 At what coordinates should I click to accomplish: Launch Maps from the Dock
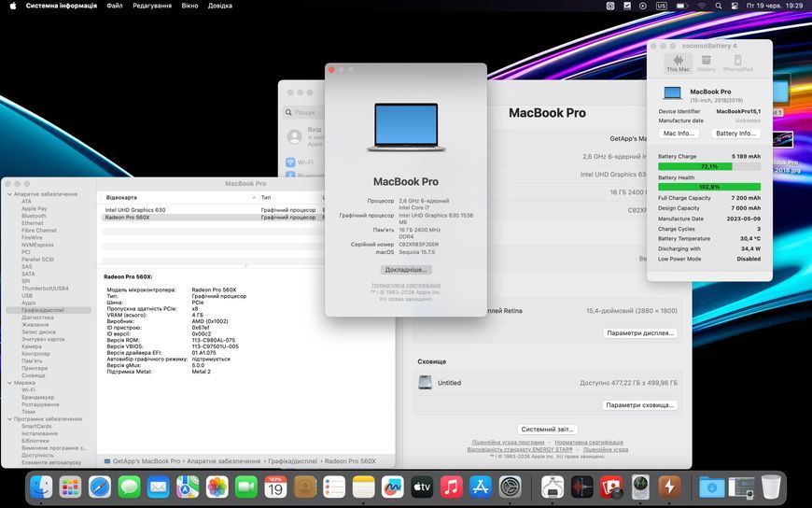[188, 487]
